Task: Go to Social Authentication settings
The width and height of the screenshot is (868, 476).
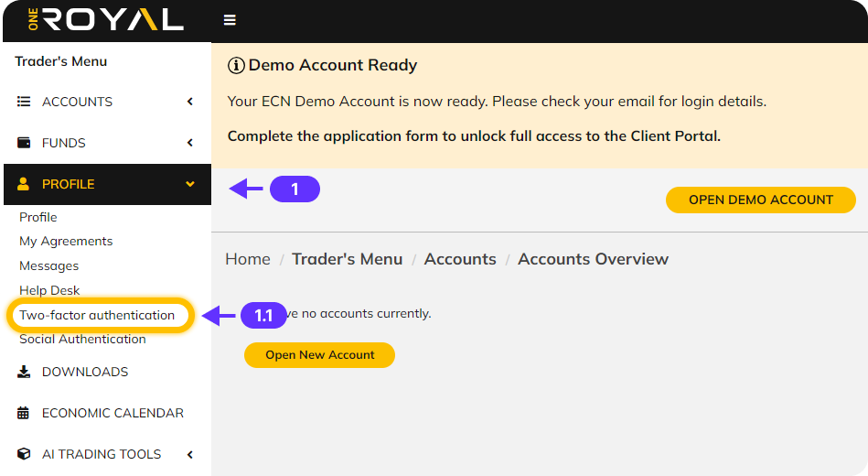Action: pos(82,339)
